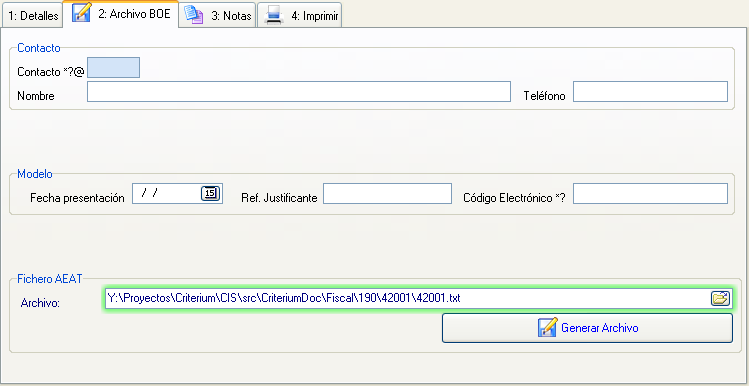
Task: Click the Contacto group title
Action: pyautogui.click(x=39, y=48)
